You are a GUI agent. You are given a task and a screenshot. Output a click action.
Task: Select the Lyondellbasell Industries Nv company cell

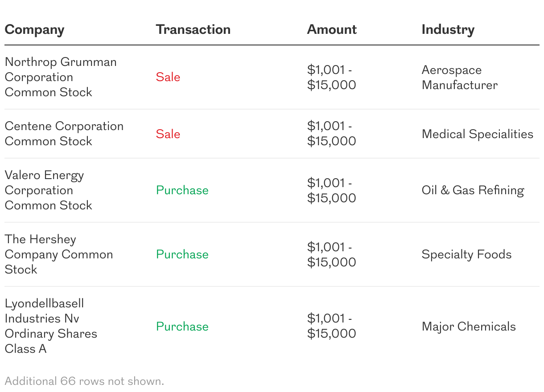point(50,326)
